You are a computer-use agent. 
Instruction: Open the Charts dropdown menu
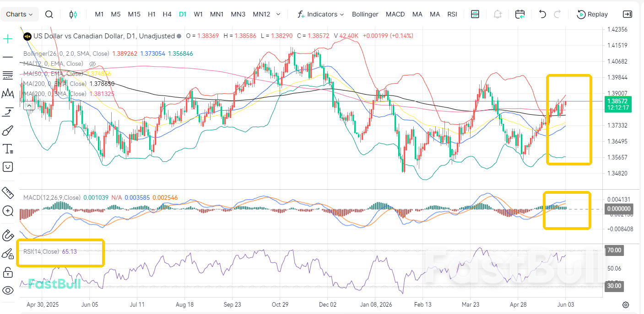pyautogui.click(x=20, y=14)
